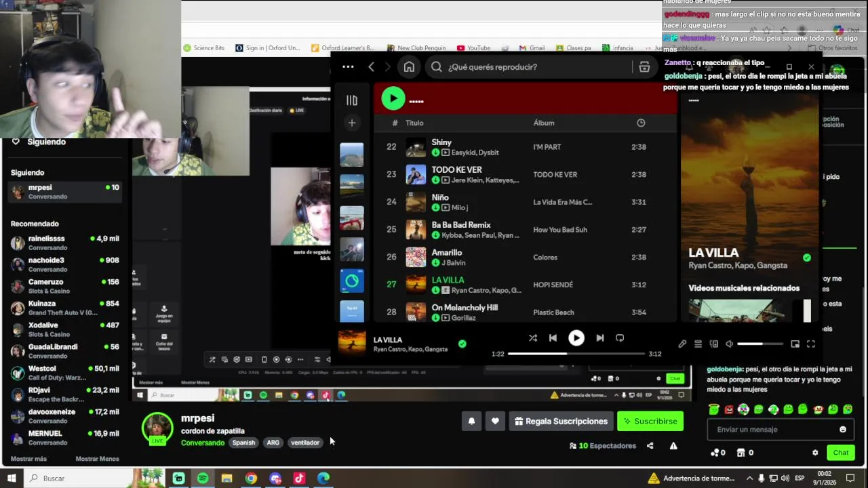Toggle Your Library sidebar in Spotify
868x488 pixels.
click(x=351, y=100)
